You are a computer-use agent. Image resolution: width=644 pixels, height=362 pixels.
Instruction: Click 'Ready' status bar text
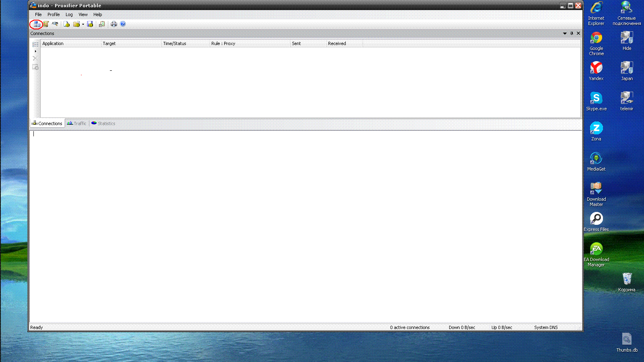(x=37, y=327)
